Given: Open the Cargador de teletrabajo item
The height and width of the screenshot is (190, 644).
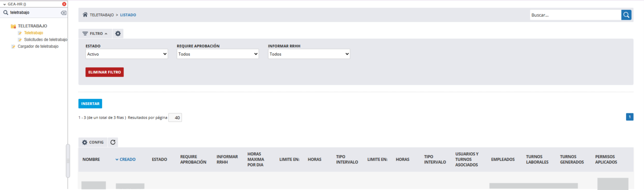Looking at the screenshot, I should point(38,47).
